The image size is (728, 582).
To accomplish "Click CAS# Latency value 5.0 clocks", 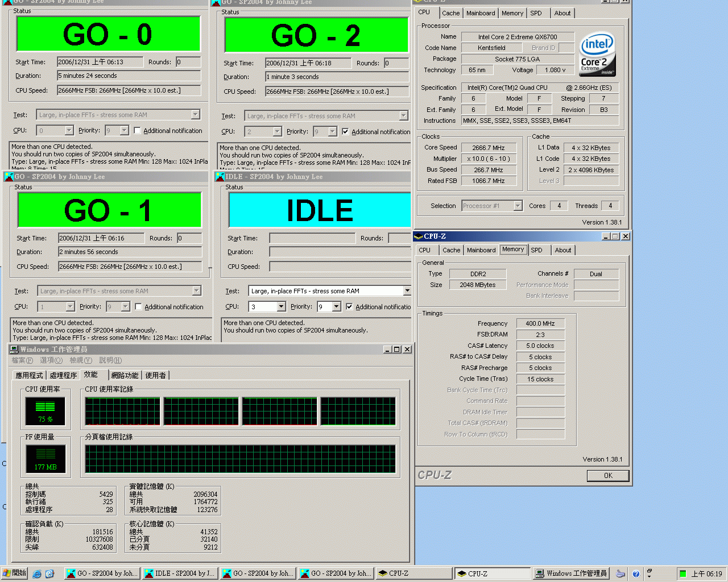I will click(540, 346).
